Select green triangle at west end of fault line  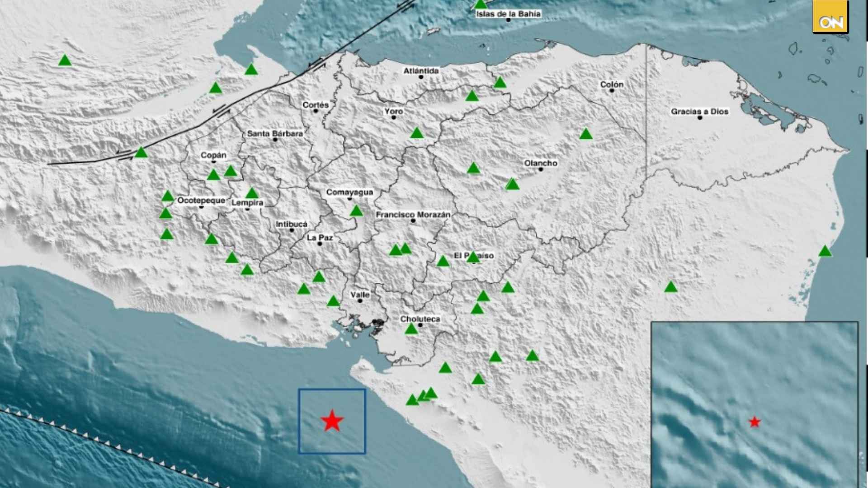pyautogui.click(x=141, y=152)
